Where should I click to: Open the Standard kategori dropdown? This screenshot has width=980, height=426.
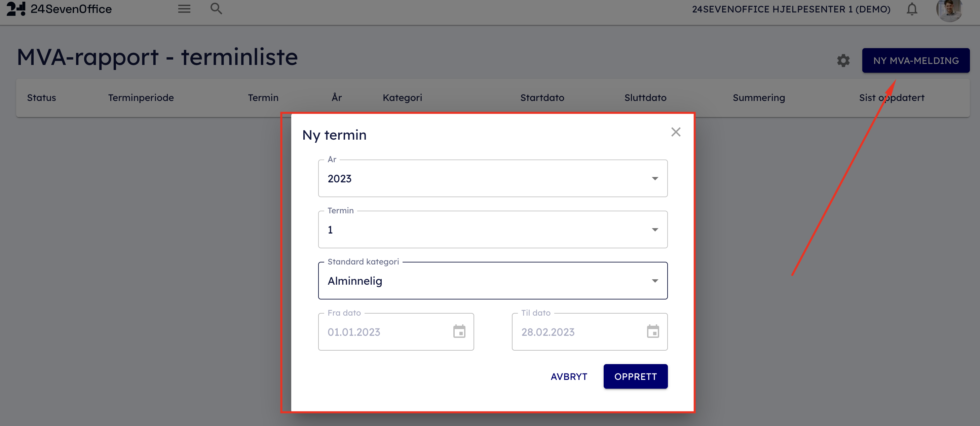click(x=493, y=281)
